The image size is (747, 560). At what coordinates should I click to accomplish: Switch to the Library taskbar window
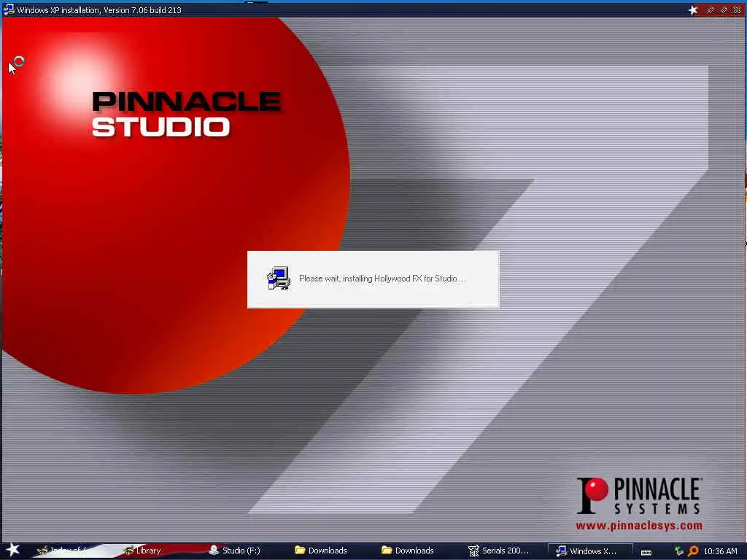(143, 551)
